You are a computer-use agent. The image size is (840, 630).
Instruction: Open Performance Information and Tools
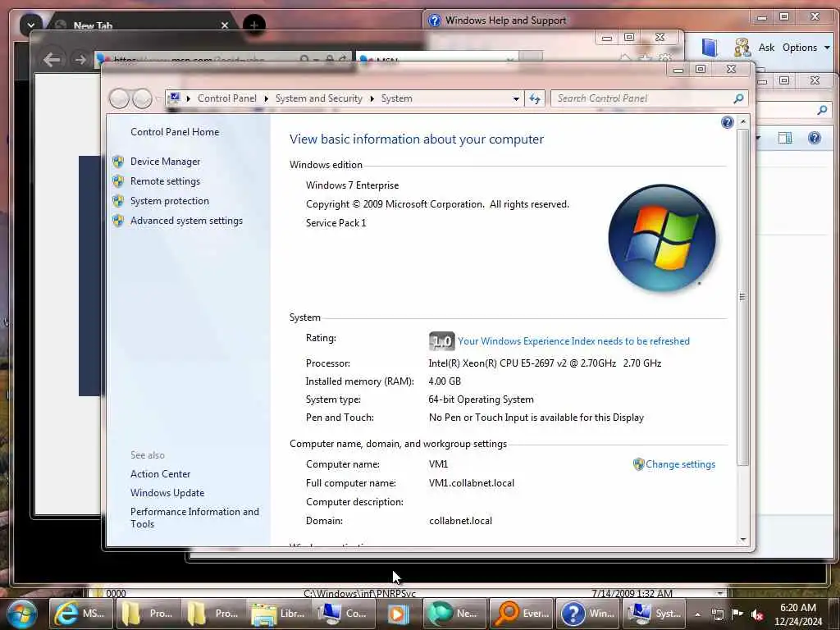coord(194,518)
